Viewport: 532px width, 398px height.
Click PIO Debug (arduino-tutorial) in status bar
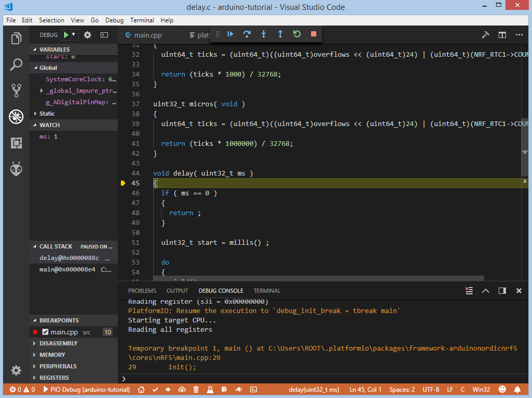(x=86, y=390)
